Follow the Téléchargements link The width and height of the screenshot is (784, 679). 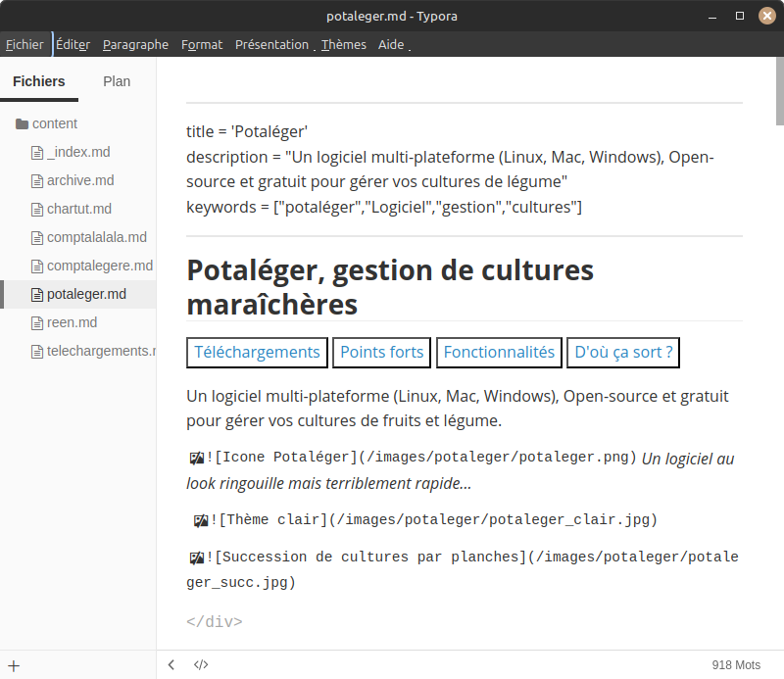257,353
